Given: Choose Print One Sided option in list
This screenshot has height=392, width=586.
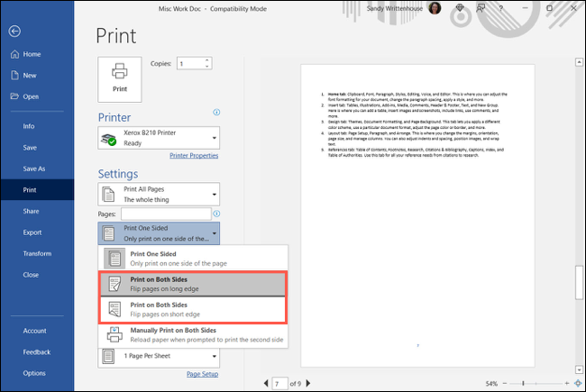Looking at the screenshot, I should pyautogui.click(x=193, y=259).
